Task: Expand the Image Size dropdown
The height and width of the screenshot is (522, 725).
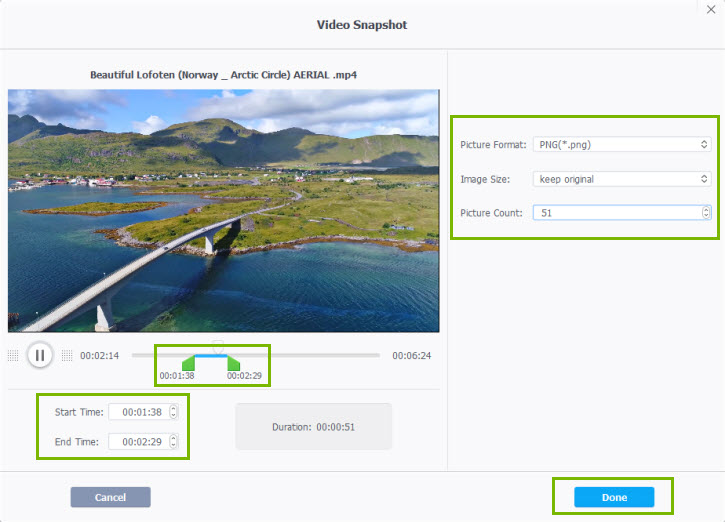Action: 620,179
